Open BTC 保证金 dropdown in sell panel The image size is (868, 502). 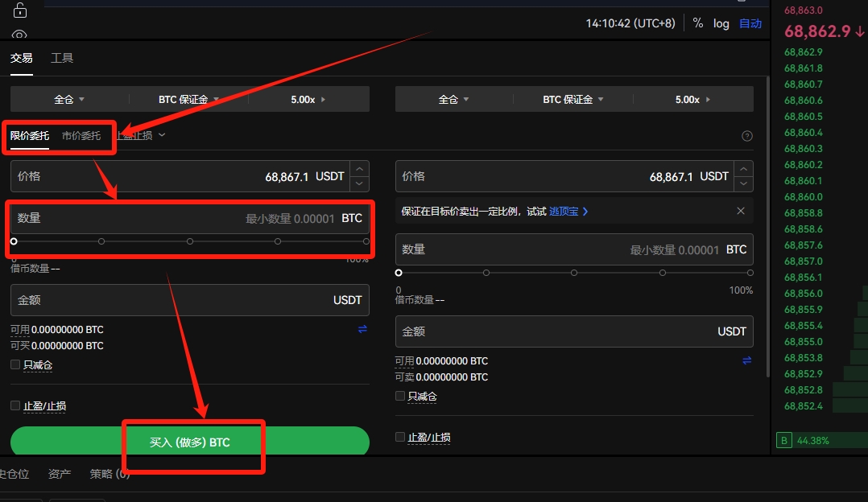(573, 100)
